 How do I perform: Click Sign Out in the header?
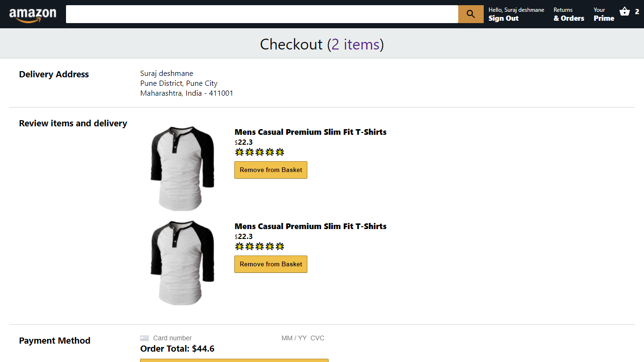(504, 18)
